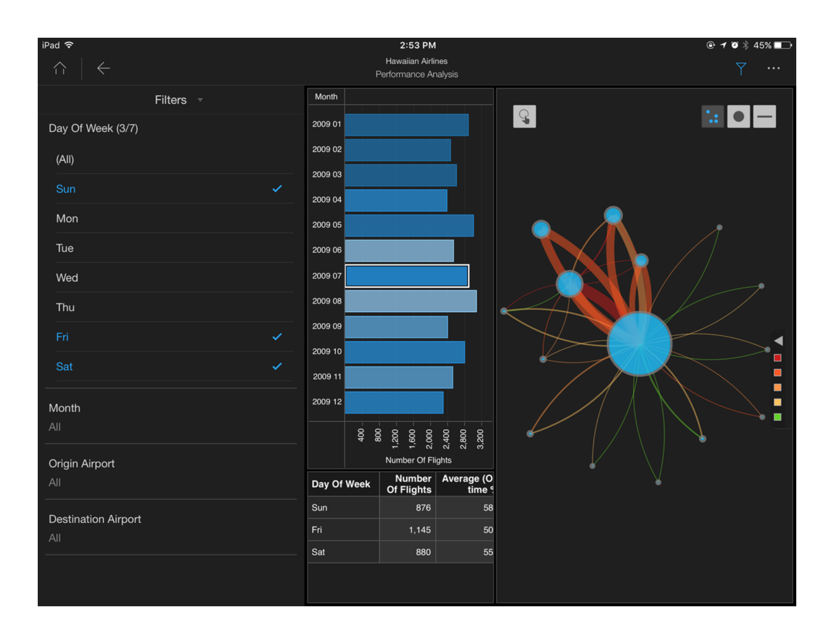Tap the large central hub node
Viewport: 834px width, 644px height.
[x=639, y=344]
